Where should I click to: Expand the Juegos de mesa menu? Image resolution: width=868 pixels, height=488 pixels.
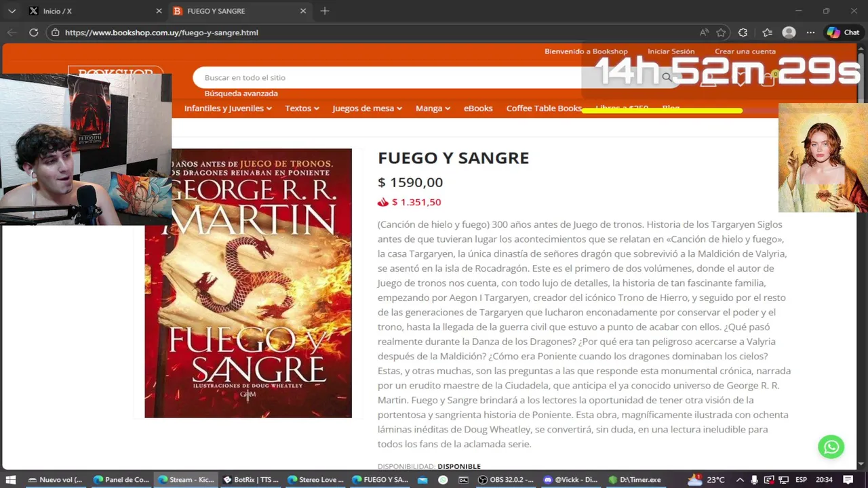click(367, 108)
